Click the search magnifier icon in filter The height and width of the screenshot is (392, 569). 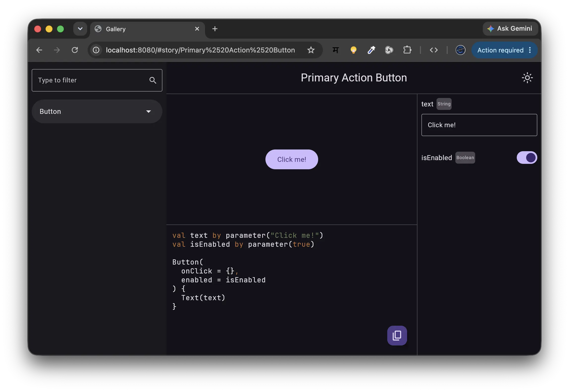153,80
